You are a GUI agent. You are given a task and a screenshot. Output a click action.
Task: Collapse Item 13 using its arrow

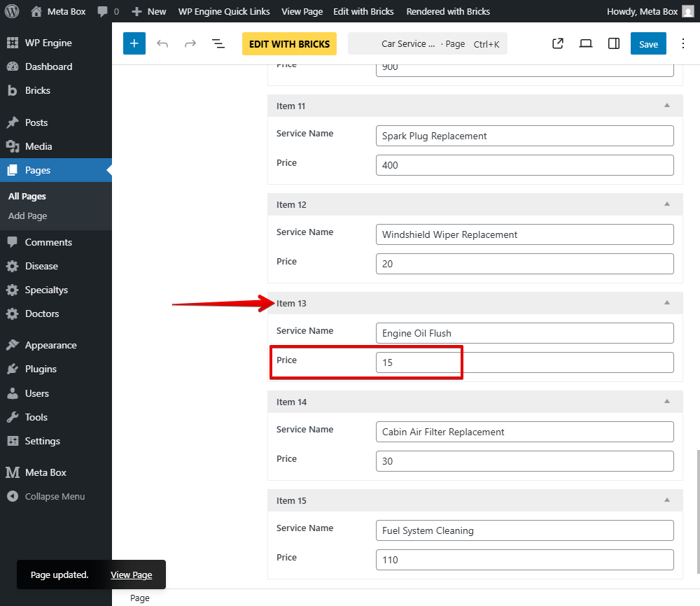(667, 303)
